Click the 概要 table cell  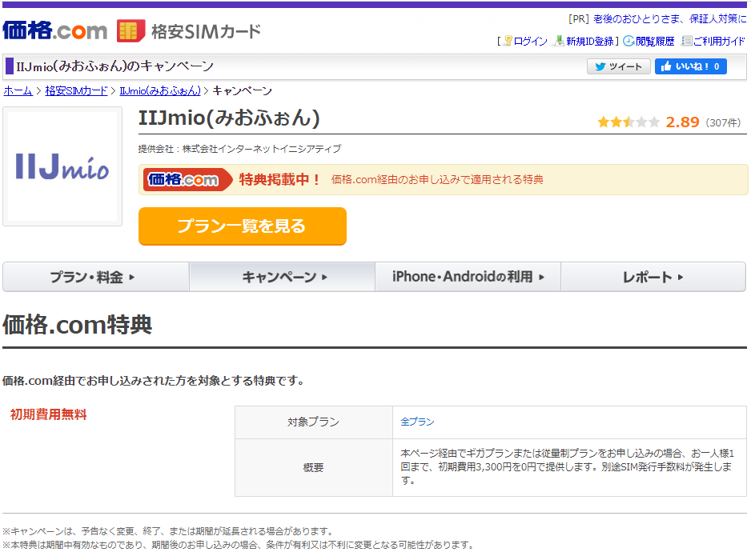[x=314, y=468]
